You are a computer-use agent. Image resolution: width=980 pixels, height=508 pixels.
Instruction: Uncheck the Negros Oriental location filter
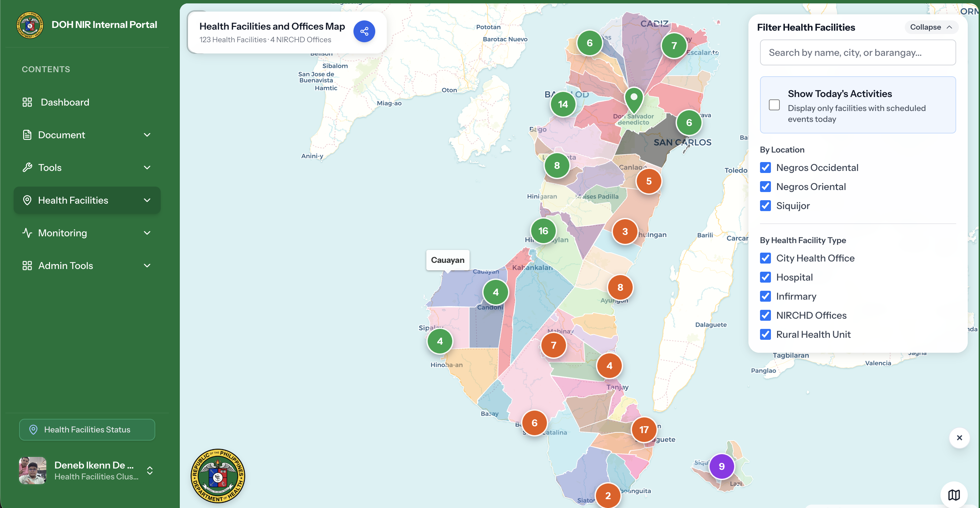765,187
